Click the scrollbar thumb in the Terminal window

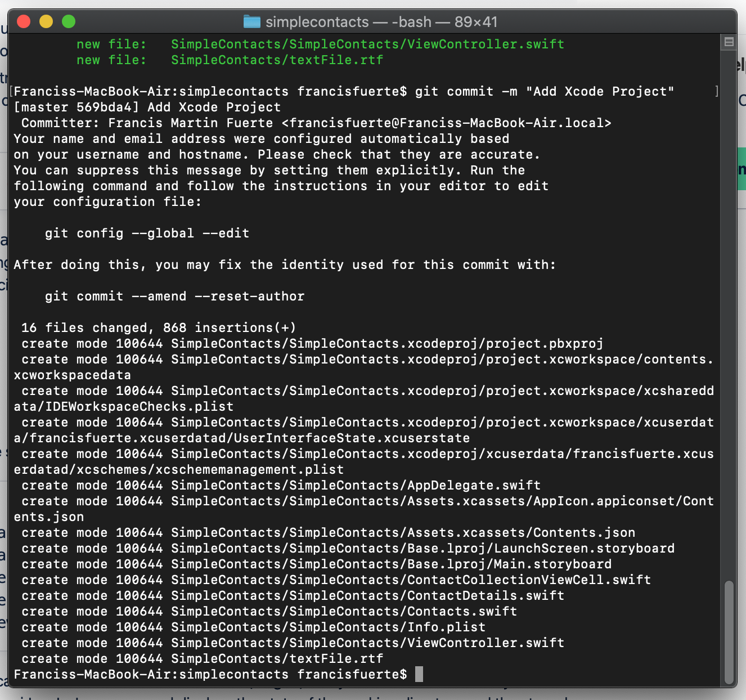[729, 631]
